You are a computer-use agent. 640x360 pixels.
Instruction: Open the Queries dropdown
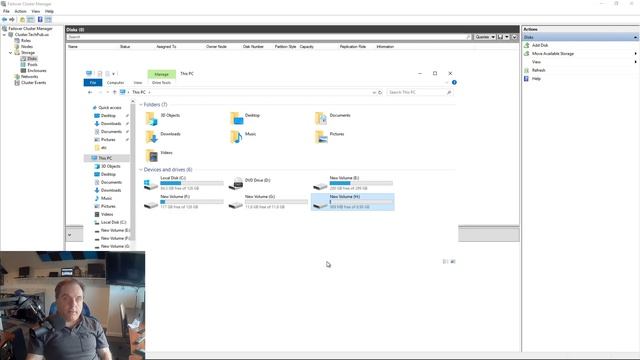tap(485, 37)
